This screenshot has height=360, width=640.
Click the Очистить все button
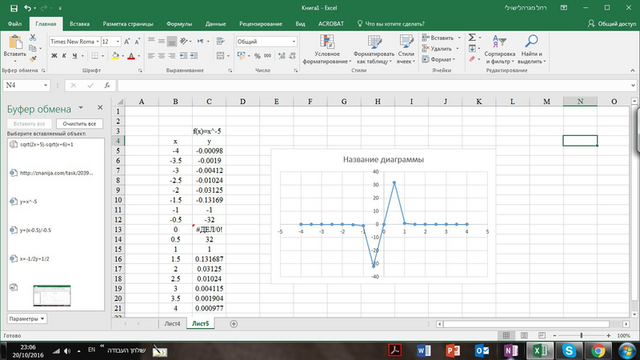pyautogui.click(x=79, y=124)
